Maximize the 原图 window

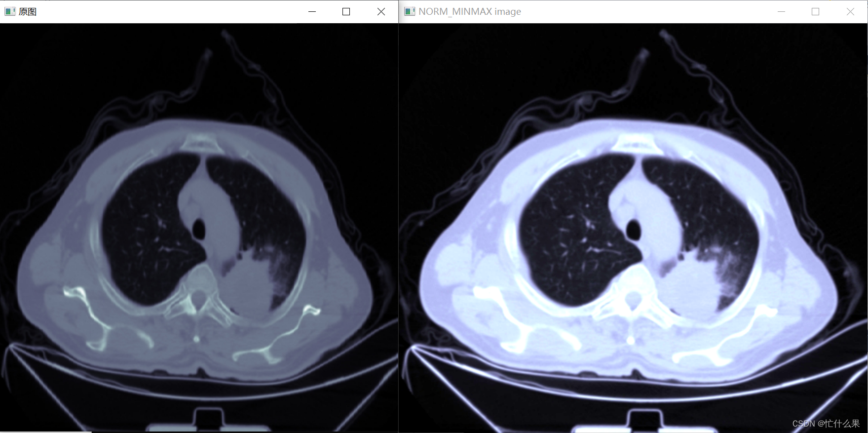pos(346,11)
